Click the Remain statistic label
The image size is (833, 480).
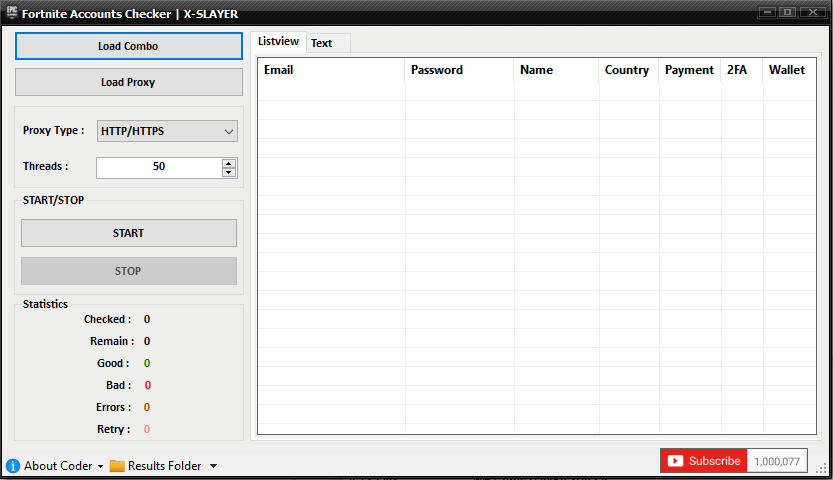click(x=112, y=341)
